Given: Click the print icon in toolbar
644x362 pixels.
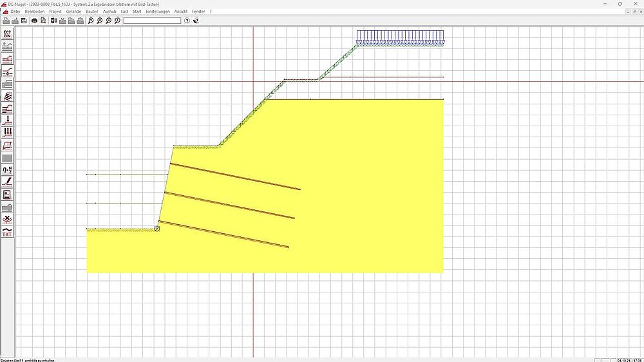Looking at the screenshot, I should 34,21.
